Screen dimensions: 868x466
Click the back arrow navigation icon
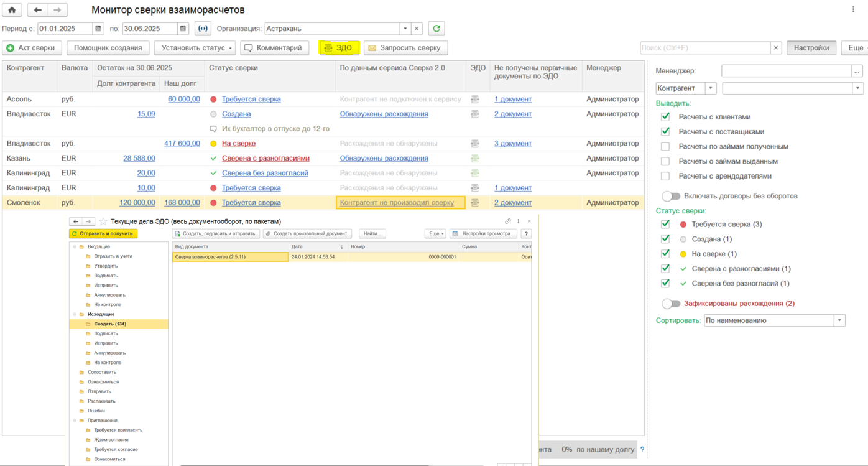37,10
